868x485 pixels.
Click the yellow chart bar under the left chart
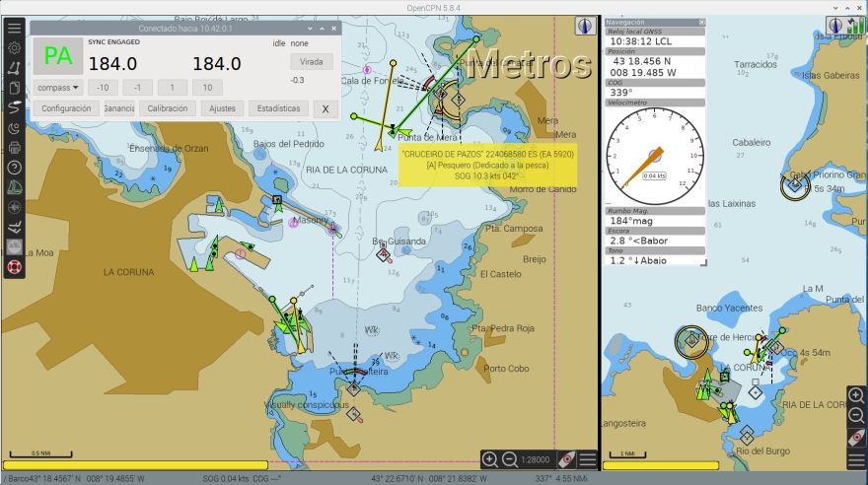(135, 464)
